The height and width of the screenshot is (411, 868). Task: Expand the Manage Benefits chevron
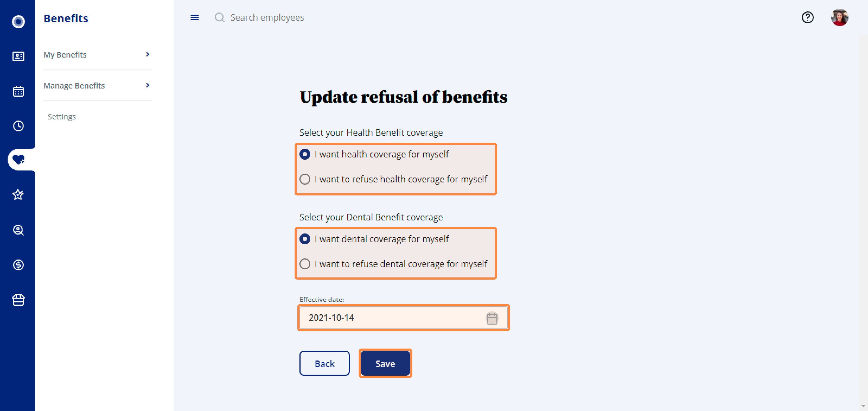[x=147, y=85]
